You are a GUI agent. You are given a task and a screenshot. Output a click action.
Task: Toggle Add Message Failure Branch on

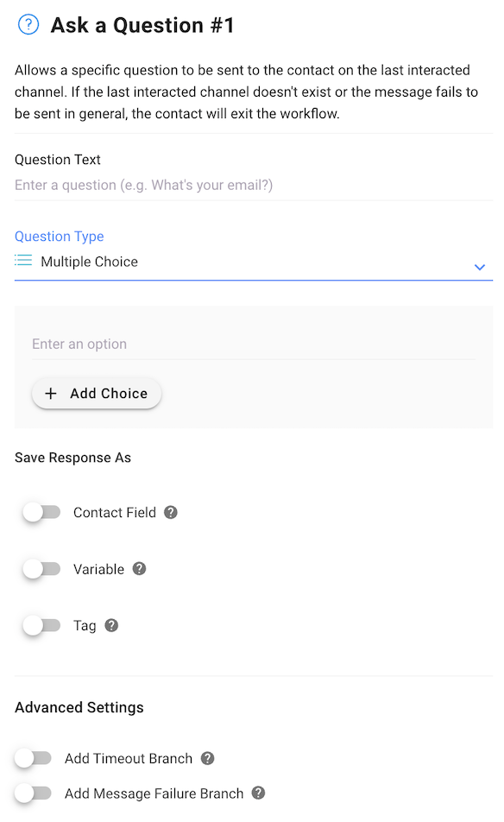(x=33, y=794)
